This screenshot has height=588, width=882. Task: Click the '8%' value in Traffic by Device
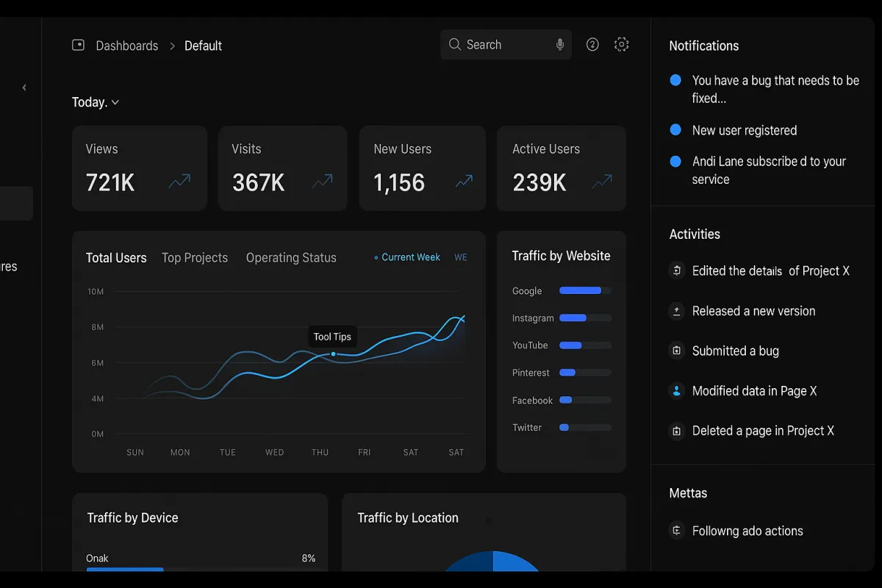pyautogui.click(x=309, y=559)
